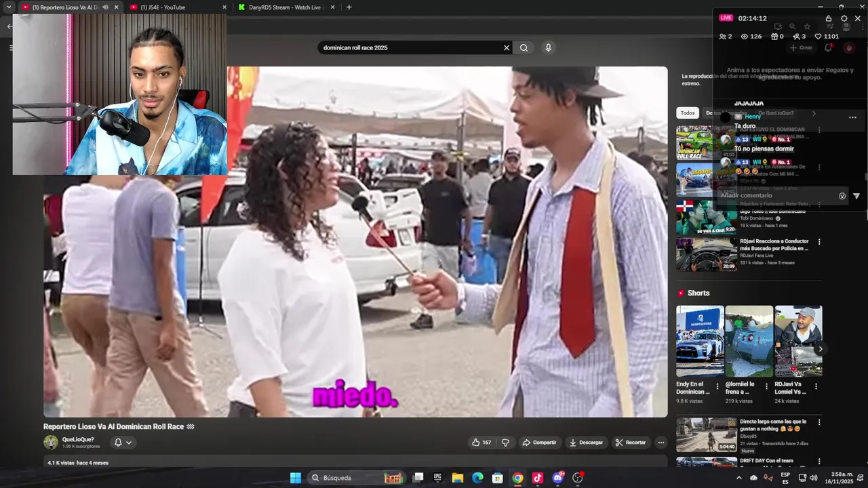
Task: Open a new browser tab
Action: (349, 7)
